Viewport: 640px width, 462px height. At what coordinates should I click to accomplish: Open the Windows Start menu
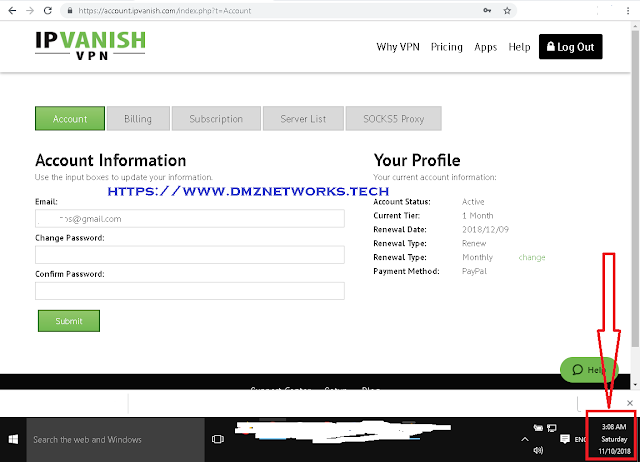coord(13,440)
